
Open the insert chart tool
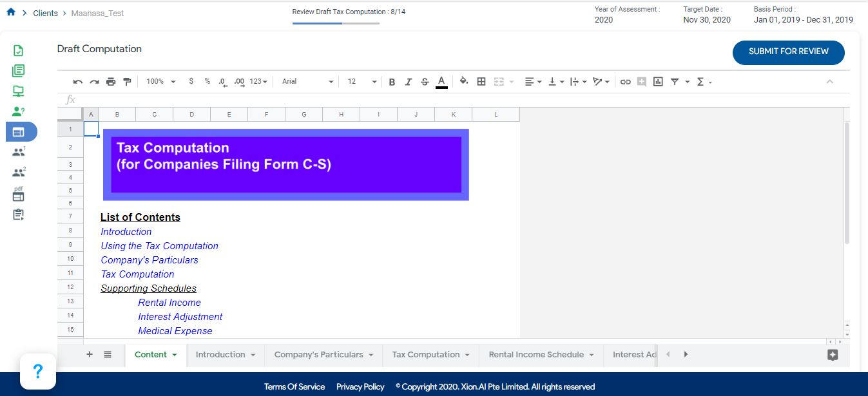click(658, 82)
